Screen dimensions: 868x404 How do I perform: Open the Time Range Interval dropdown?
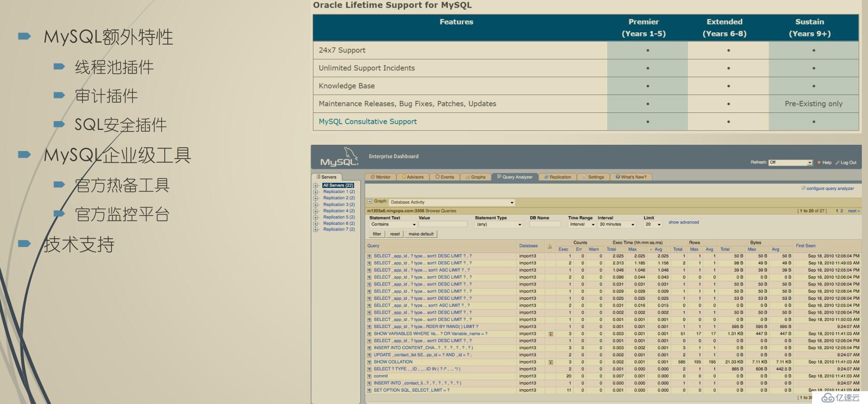point(582,224)
